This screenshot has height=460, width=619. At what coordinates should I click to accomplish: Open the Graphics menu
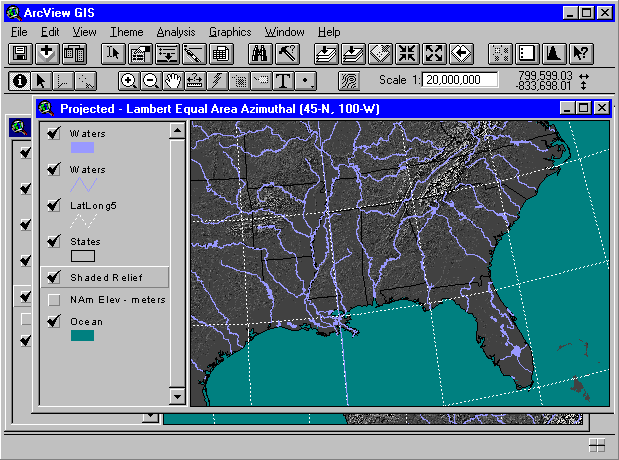tap(230, 32)
